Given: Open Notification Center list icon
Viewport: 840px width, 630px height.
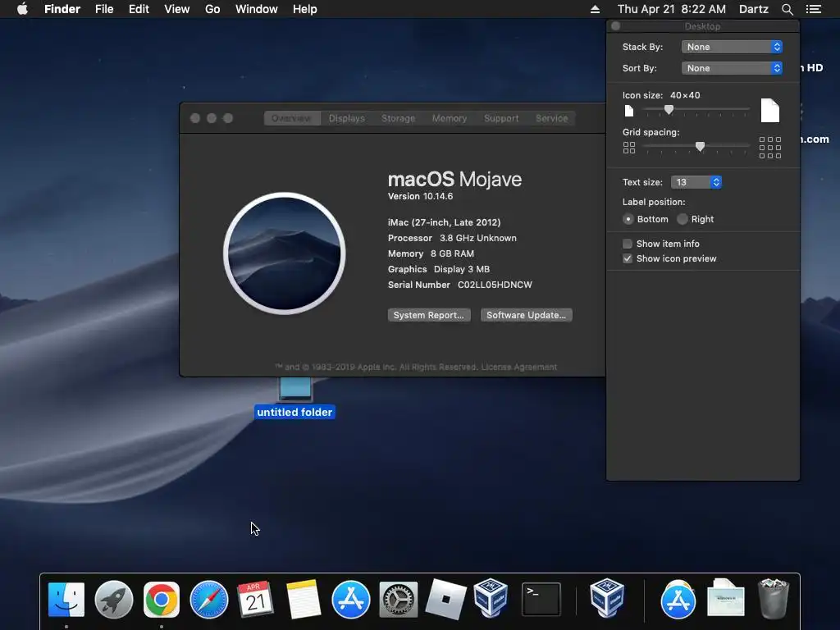Looking at the screenshot, I should point(813,9).
